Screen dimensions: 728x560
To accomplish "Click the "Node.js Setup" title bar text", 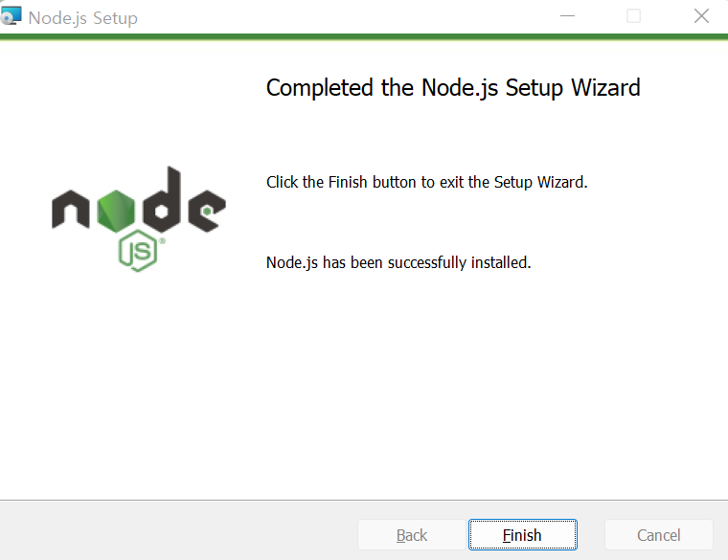I will tap(82, 18).
